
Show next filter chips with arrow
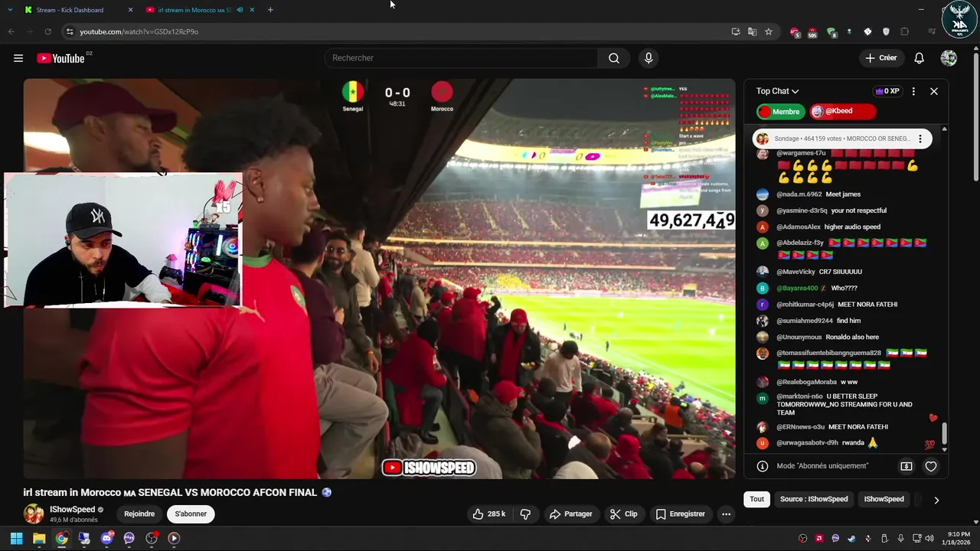936,500
